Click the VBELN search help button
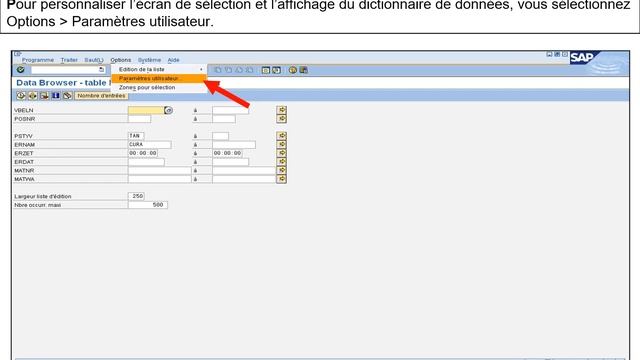 coord(169,110)
